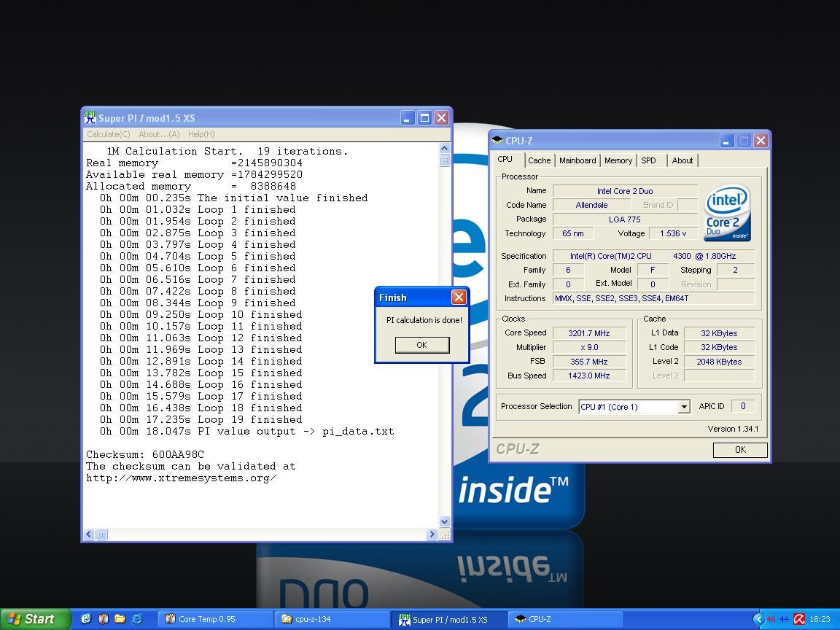Open the About...(A) menu in Super PI
Viewport: 840px width, 630px height.
(159, 134)
